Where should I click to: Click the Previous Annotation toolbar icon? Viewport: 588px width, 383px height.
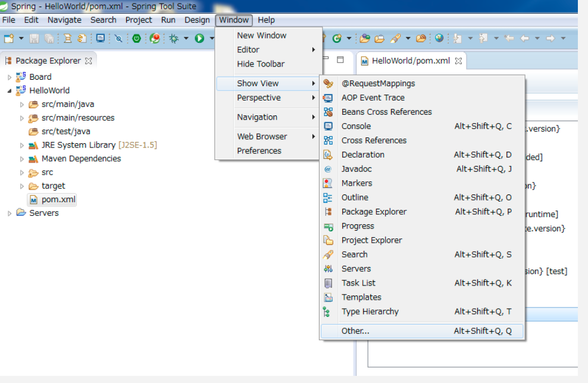tap(483, 38)
